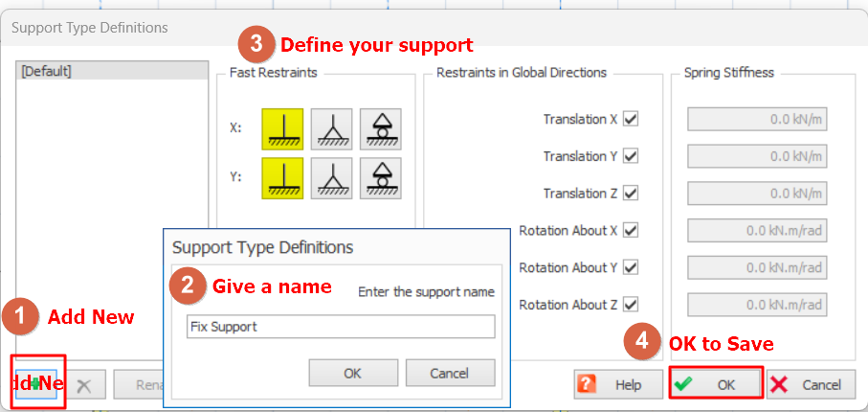Confirm the support name with OK

pos(353,372)
